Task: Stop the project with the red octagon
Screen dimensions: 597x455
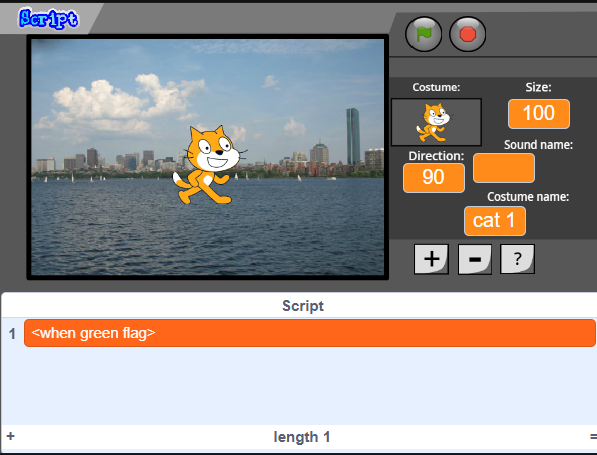Action: 468,34
